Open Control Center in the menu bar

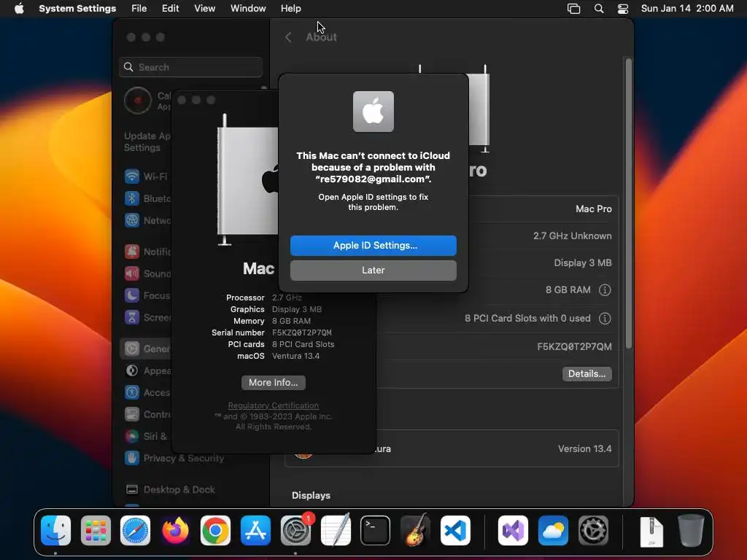[623, 9]
